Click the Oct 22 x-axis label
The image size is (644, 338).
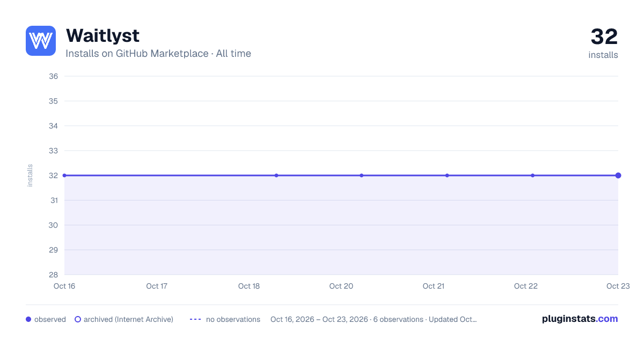coord(526,286)
